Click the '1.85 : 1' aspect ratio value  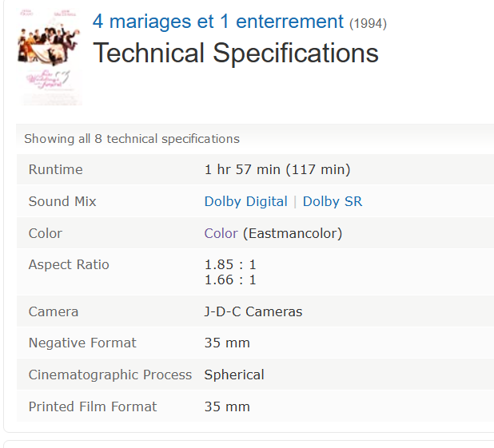(230, 264)
